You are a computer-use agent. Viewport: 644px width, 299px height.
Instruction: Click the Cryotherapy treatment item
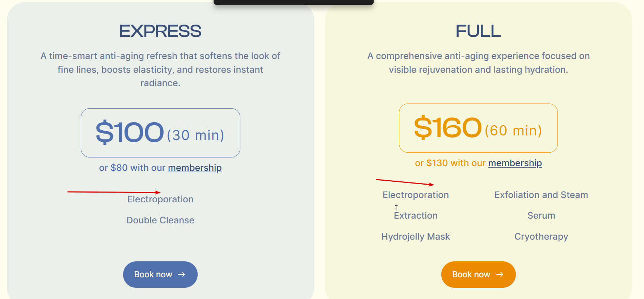pos(541,237)
